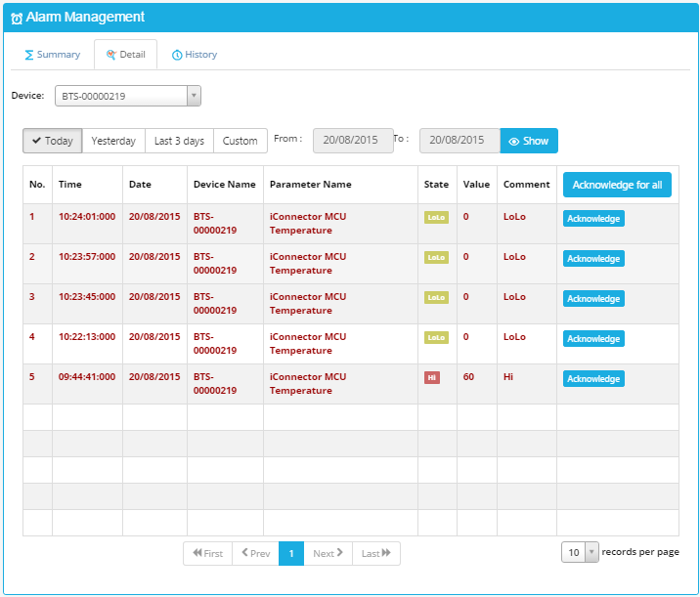Screen dimensions: 700x597
Task: Click the LoLo state badge in row 3
Action: point(436,298)
